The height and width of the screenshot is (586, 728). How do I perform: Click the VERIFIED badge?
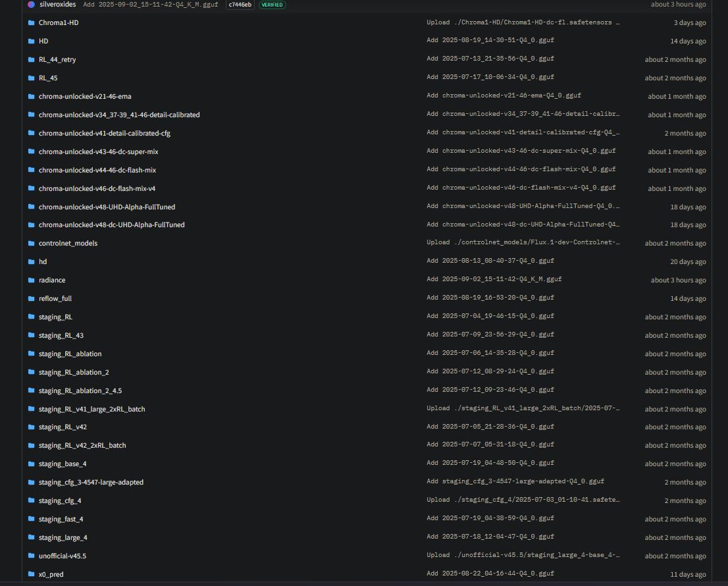click(x=272, y=5)
